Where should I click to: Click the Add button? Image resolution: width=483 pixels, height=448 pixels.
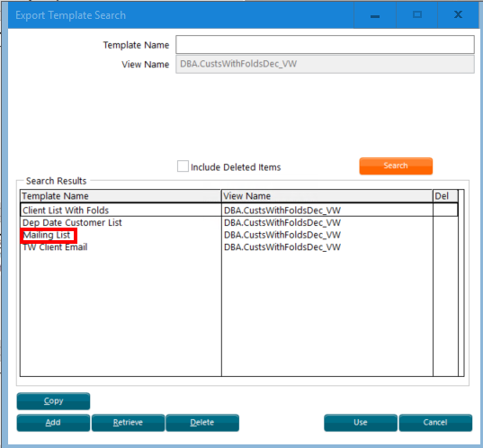coord(53,423)
